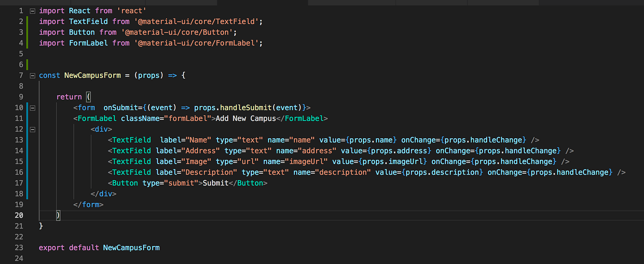Click the closing parenthesis on line 20

pos(58,216)
